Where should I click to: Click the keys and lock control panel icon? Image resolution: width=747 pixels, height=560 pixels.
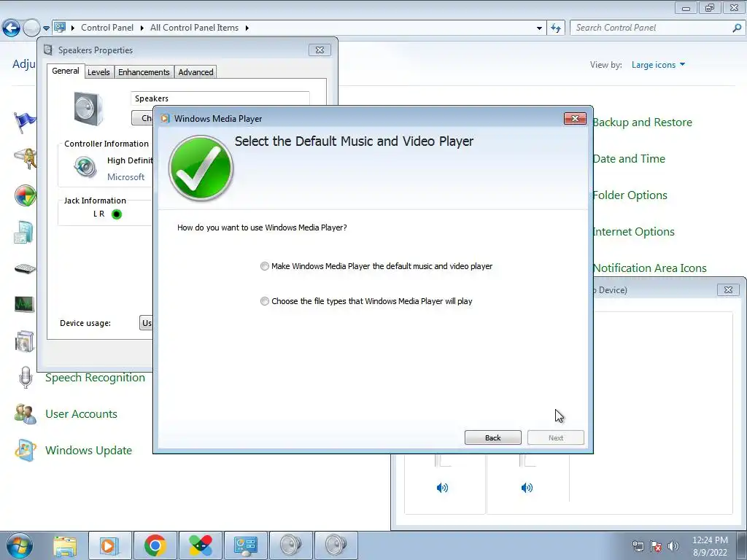coord(26,158)
